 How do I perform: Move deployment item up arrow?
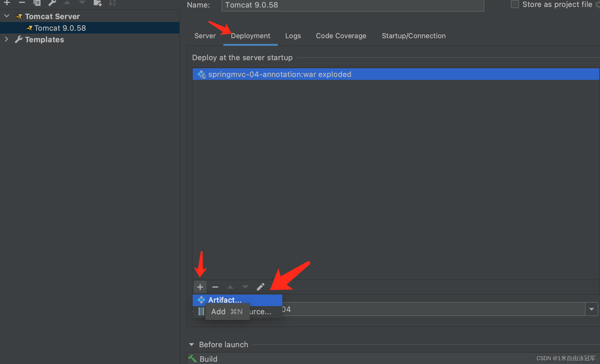click(230, 287)
